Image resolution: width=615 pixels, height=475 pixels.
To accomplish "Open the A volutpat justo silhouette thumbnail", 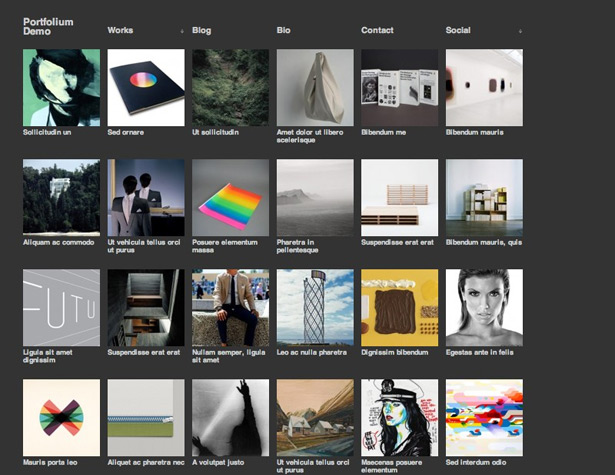I will (230, 417).
